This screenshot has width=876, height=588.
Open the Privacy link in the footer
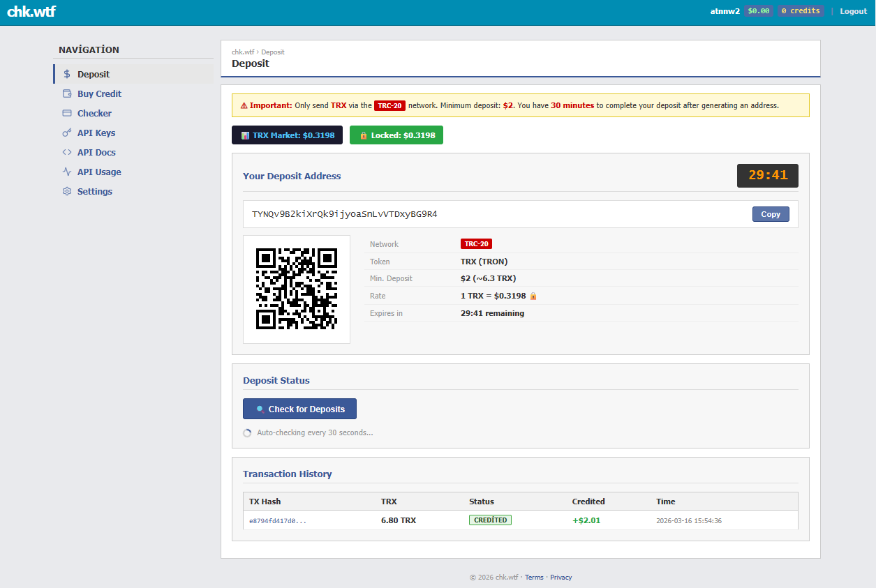point(561,578)
